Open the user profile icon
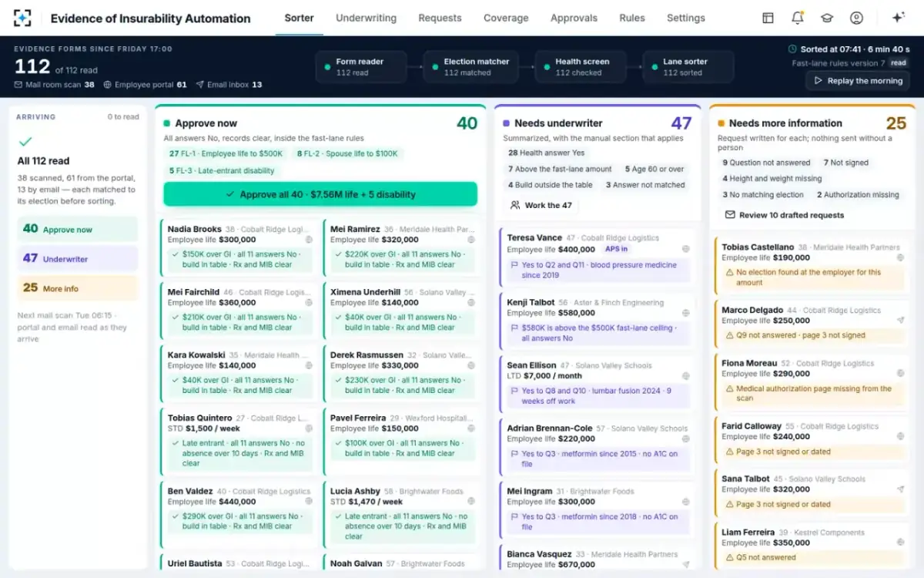924x578 pixels. [856, 18]
